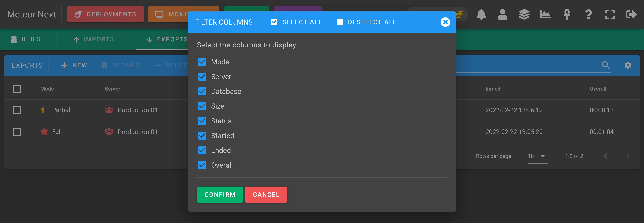Uncheck the Started column checkbox
644x223 pixels.
tap(202, 136)
